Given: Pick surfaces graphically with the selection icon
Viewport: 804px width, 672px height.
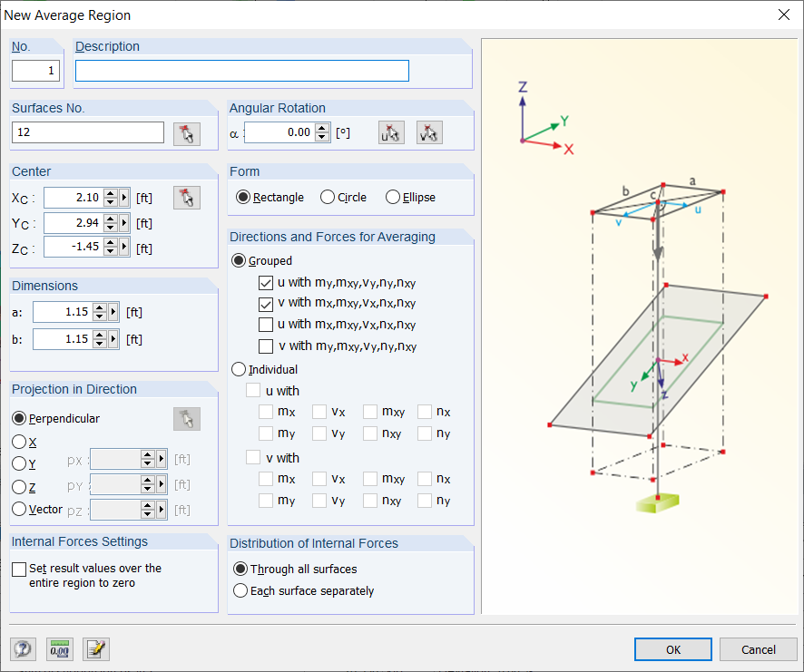Looking at the screenshot, I should tap(187, 132).
